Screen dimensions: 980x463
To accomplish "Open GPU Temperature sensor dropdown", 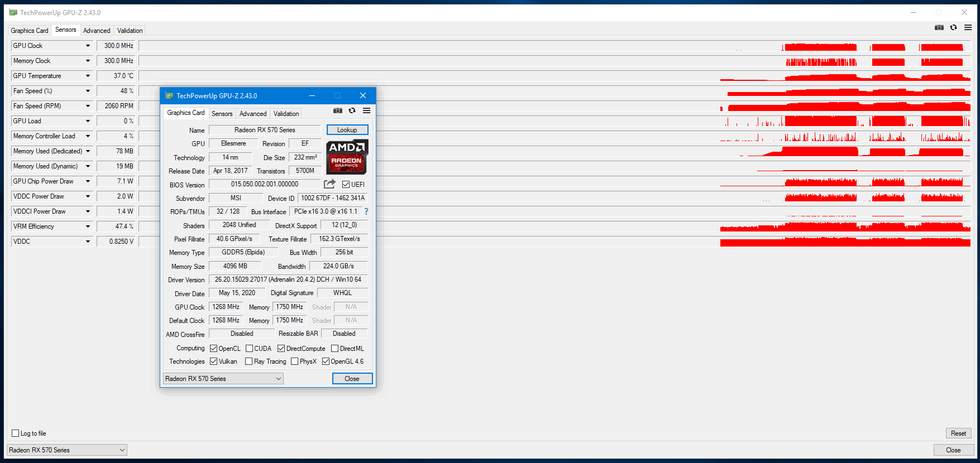I will [x=88, y=76].
